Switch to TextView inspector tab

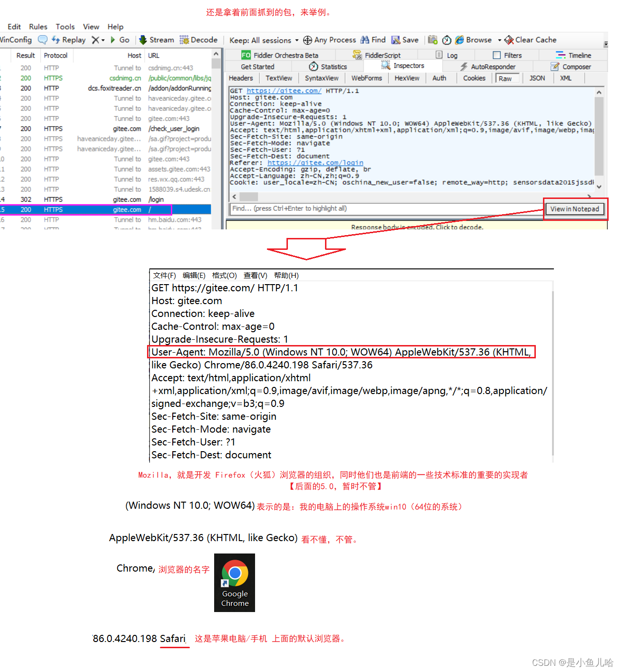[279, 78]
